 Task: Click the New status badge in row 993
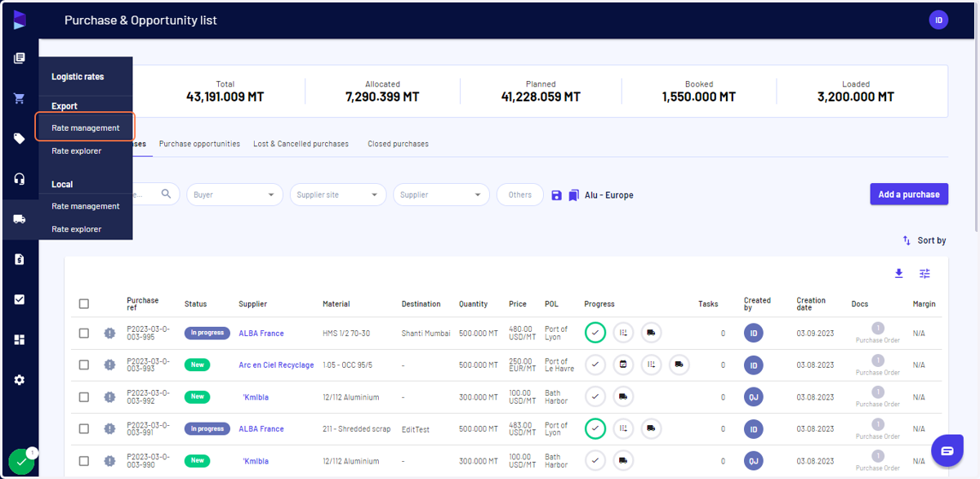pyautogui.click(x=197, y=365)
